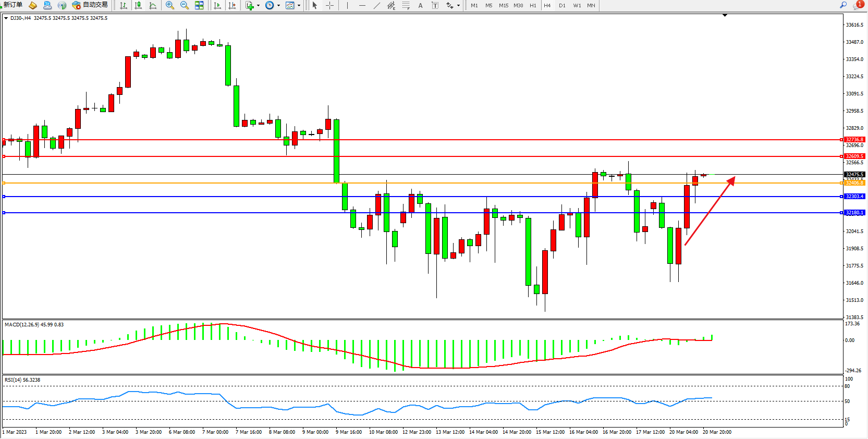Click the chart shift triangle marker
The height and width of the screenshot is (439, 868).
725,16
